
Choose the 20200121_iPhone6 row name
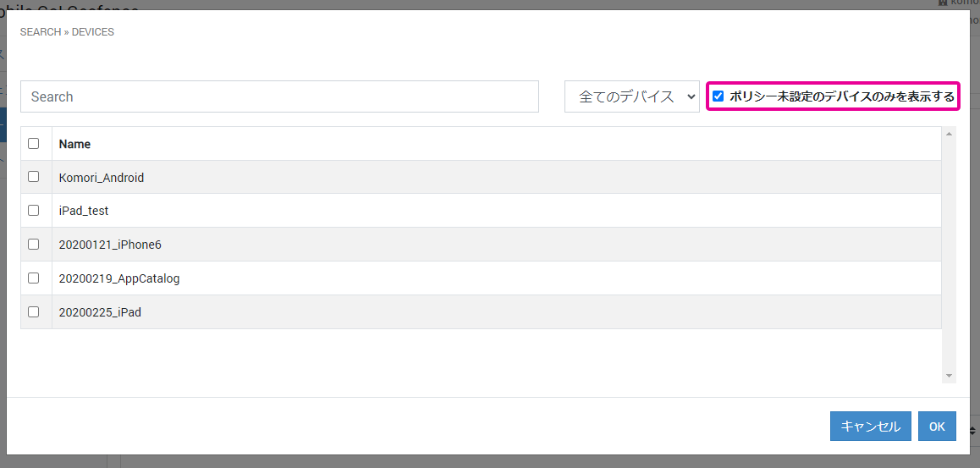click(110, 245)
